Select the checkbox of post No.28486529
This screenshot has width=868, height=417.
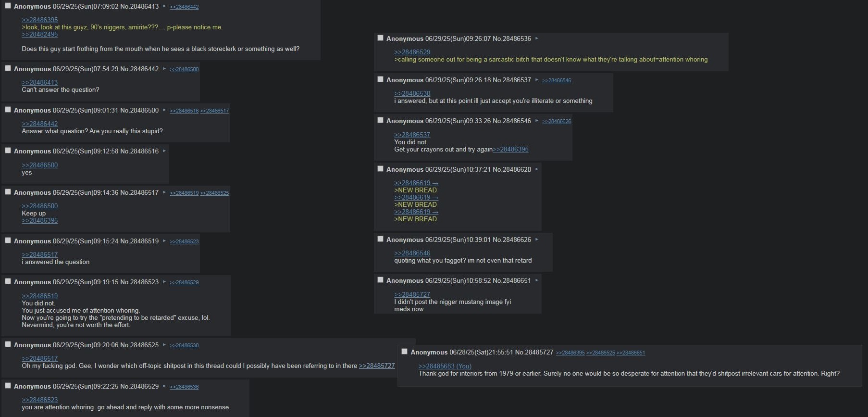click(x=8, y=386)
